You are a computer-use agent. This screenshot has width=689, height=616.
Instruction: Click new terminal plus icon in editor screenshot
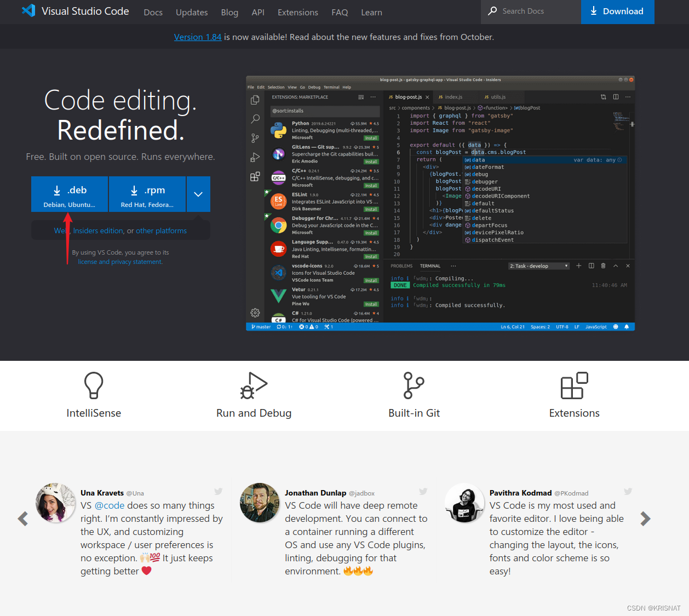click(578, 266)
